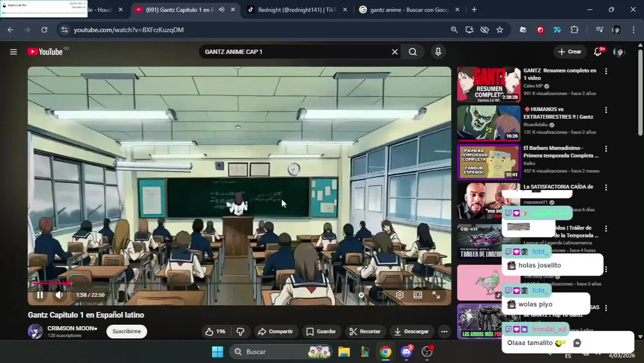The image size is (644, 363).
Task: Switch to Rednight TikTok tab
Action: (297, 10)
